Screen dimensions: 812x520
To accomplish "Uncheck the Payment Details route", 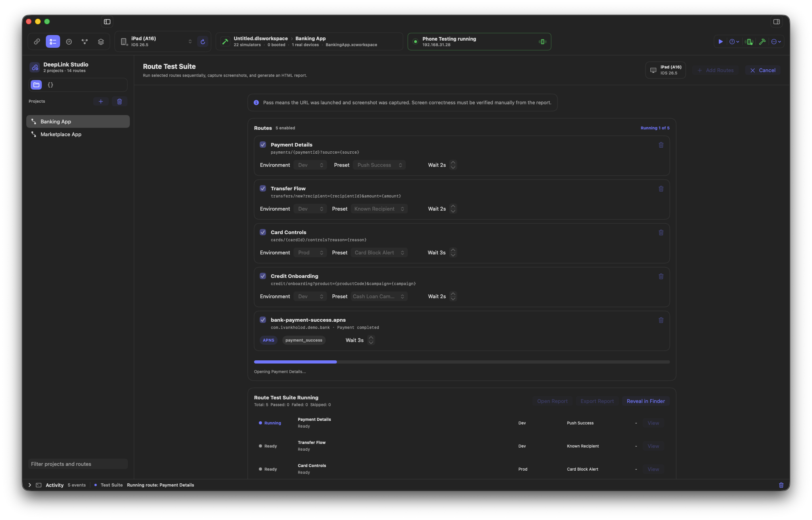I will point(263,145).
